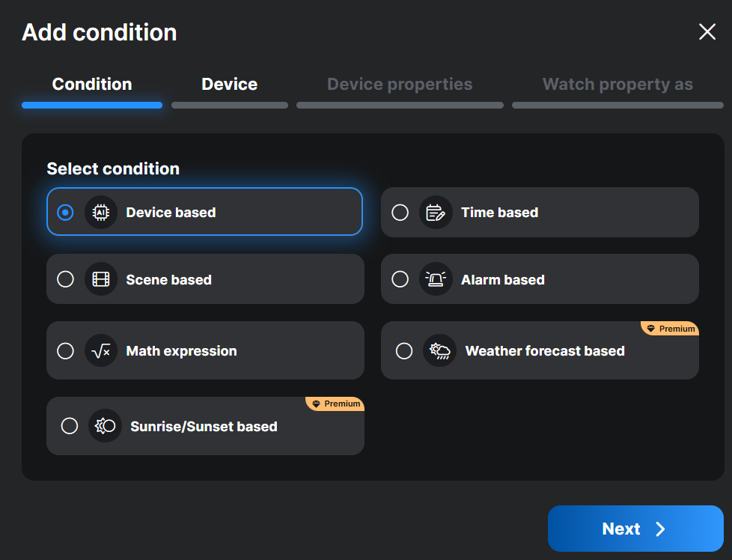This screenshot has height=560, width=732.
Task: Select the Time based radio button
Action: [x=400, y=213]
